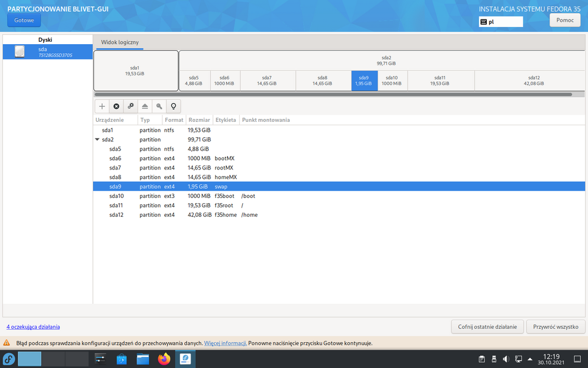This screenshot has height=368, width=588.
Task: Select highlighted sda9 block in map
Action: [x=364, y=80]
